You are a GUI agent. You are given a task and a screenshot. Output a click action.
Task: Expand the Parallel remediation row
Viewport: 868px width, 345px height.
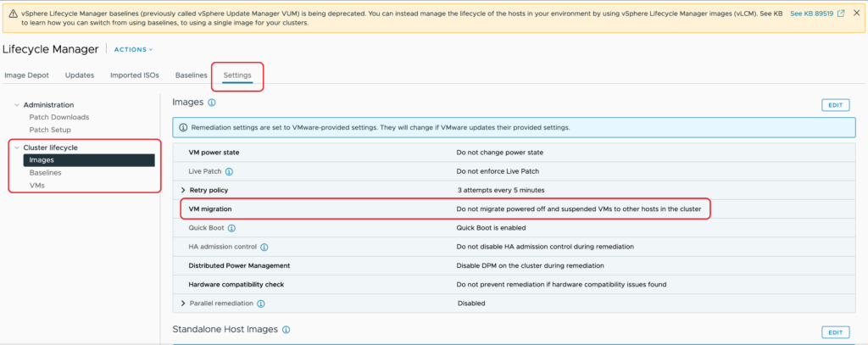182,303
